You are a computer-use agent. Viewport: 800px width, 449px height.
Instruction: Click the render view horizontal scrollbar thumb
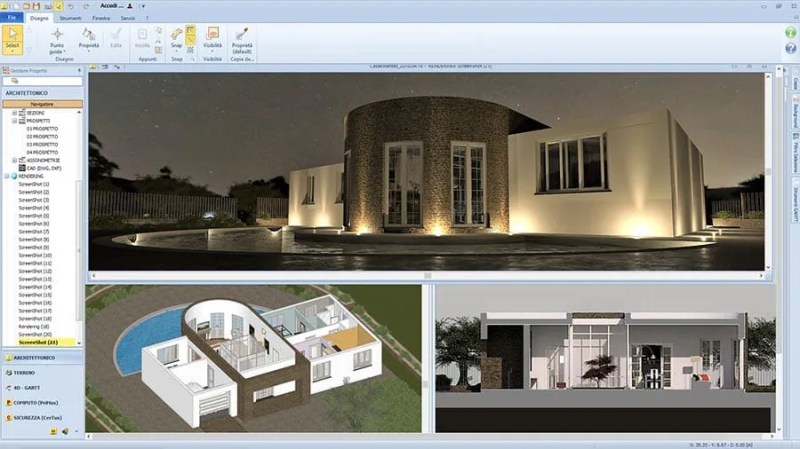click(x=428, y=276)
